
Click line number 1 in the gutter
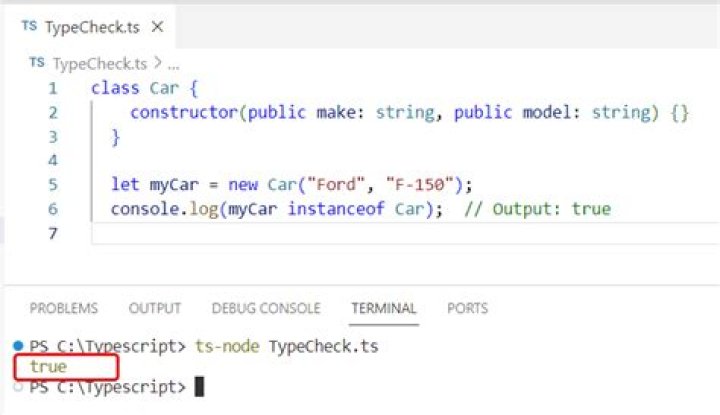pos(52,88)
